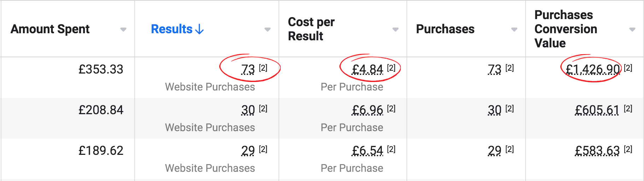The width and height of the screenshot is (644, 181).
Task: Click the [2] footnote next to £6.96
Action: 391,109
